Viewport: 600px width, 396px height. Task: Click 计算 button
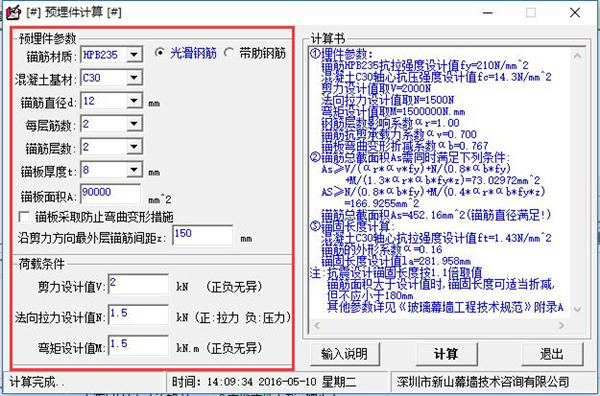[x=446, y=354]
